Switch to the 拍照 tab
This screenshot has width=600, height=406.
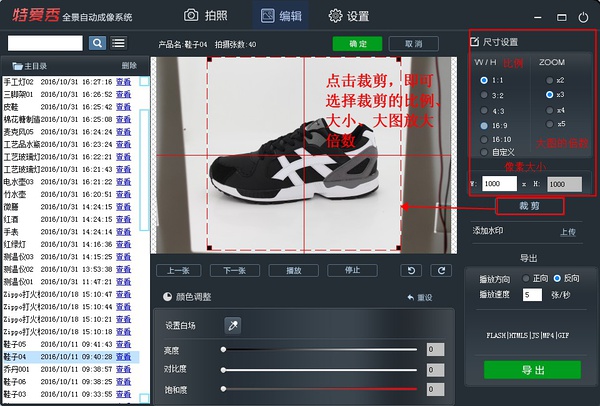pyautogui.click(x=205, y=15)
